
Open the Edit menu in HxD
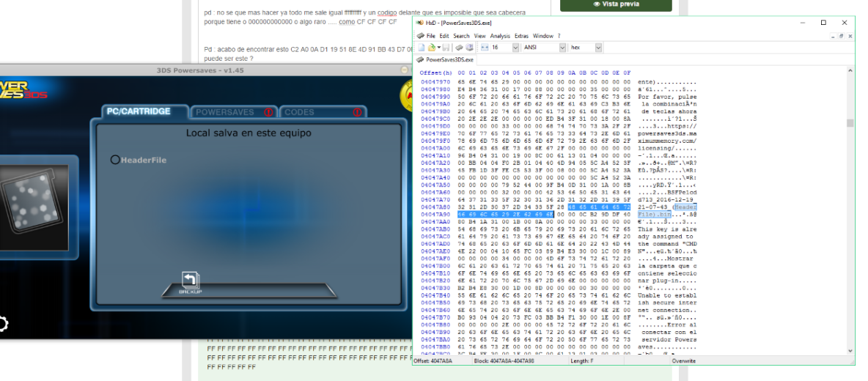click(444, 36)
